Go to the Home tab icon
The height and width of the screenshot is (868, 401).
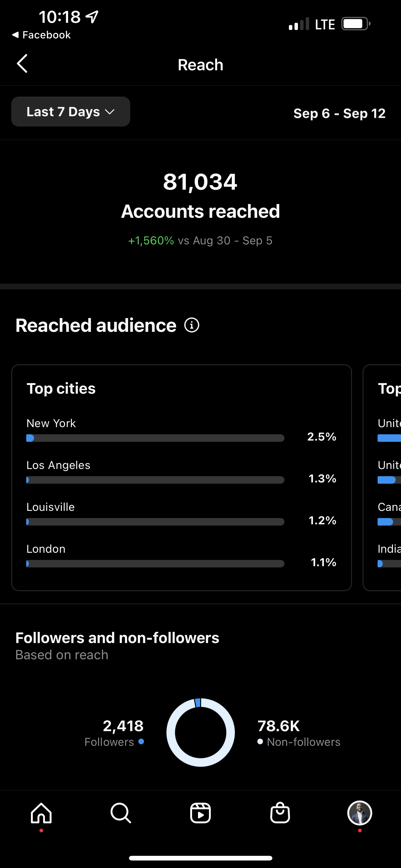(x=42, y=813)
